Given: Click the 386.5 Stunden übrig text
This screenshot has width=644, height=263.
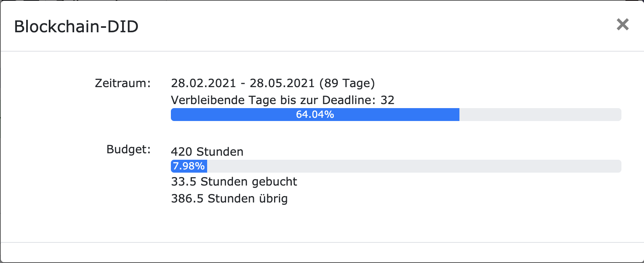Looking at the screenshot, I should 229,198.
